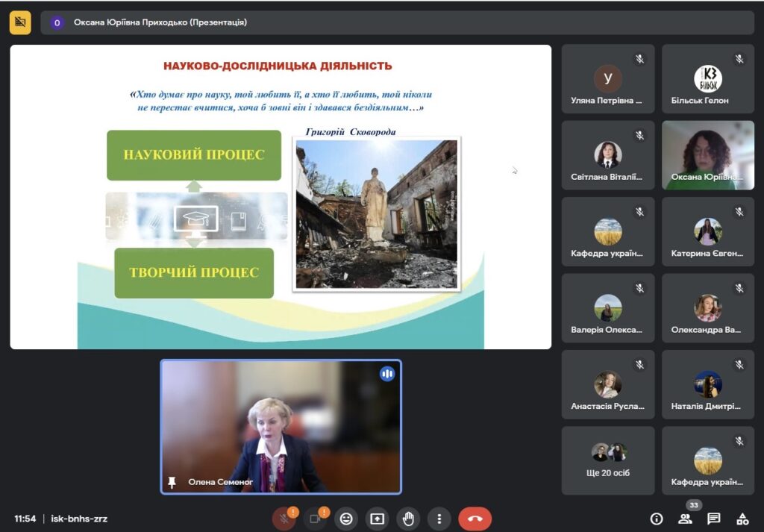The image size is (764, 532).
Task: Show the participants list panel
Action: [685, 519]
